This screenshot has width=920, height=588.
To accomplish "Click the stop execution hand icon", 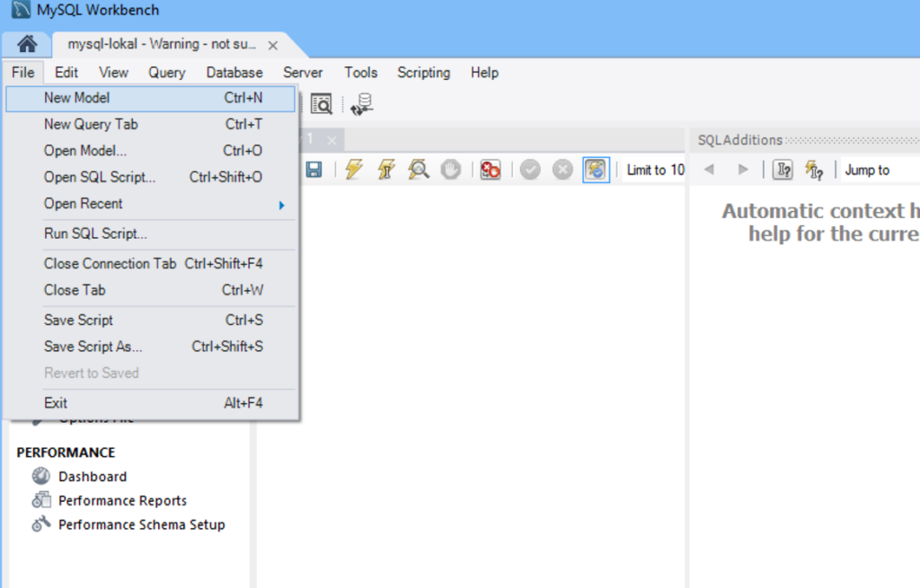I will point(451,170).
